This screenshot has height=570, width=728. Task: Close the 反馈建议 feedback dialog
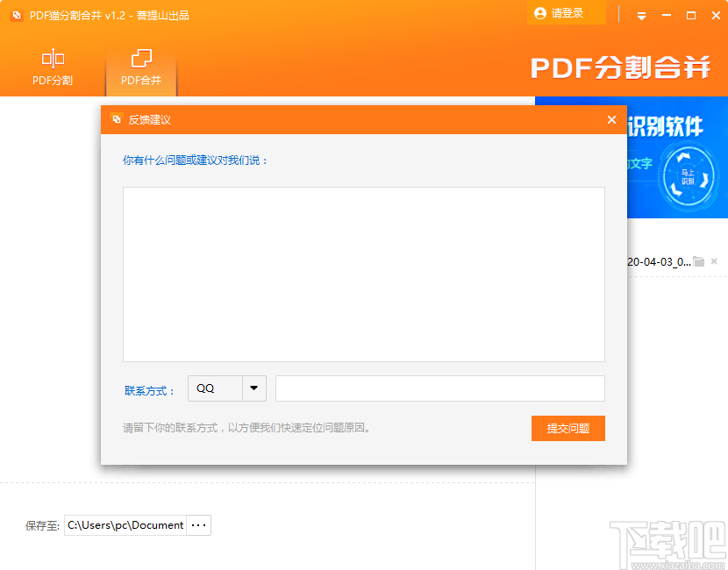[x=611, y=119]
